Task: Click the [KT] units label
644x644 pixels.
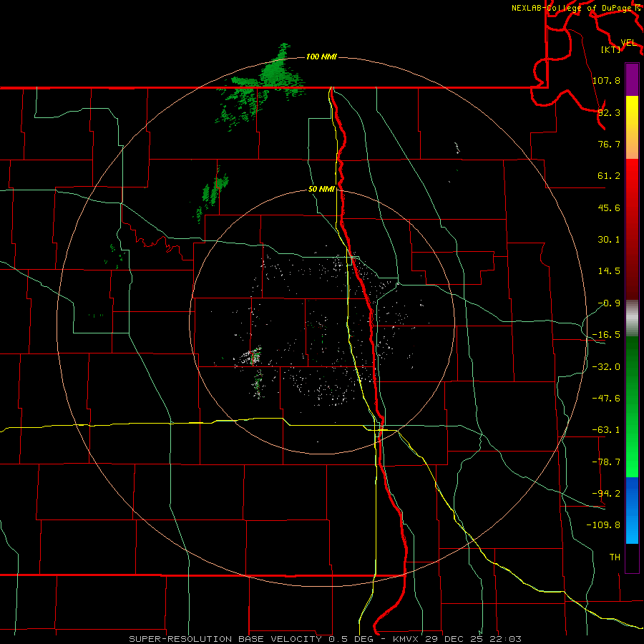Action: point(611,49)
